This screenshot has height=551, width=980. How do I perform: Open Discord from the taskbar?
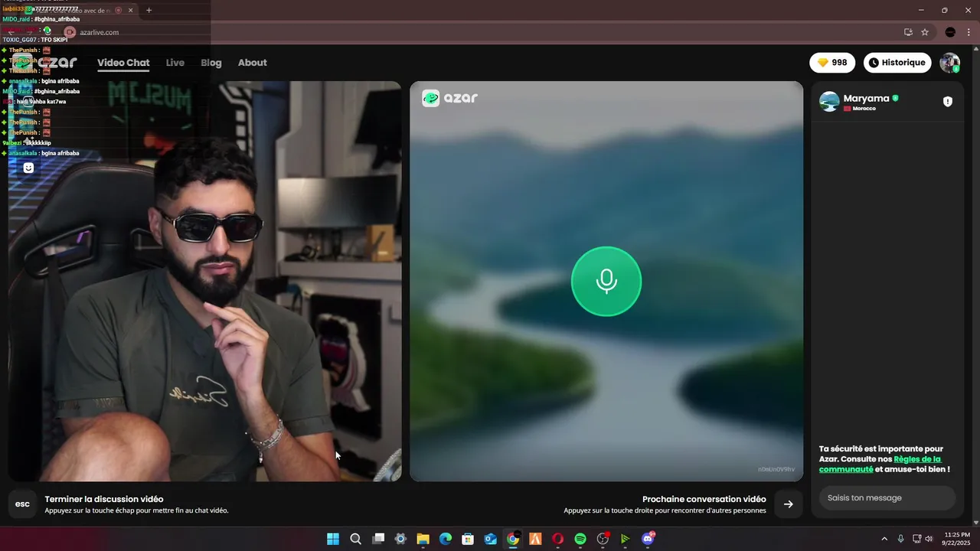[x=648, y=539]
